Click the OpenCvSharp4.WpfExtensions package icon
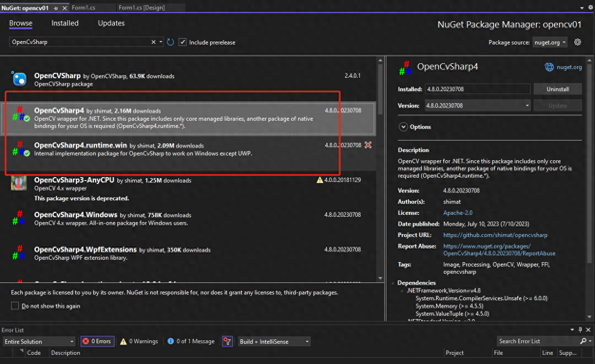The width and height of the screenshot is (595, 364). click(x=19, y=252)
